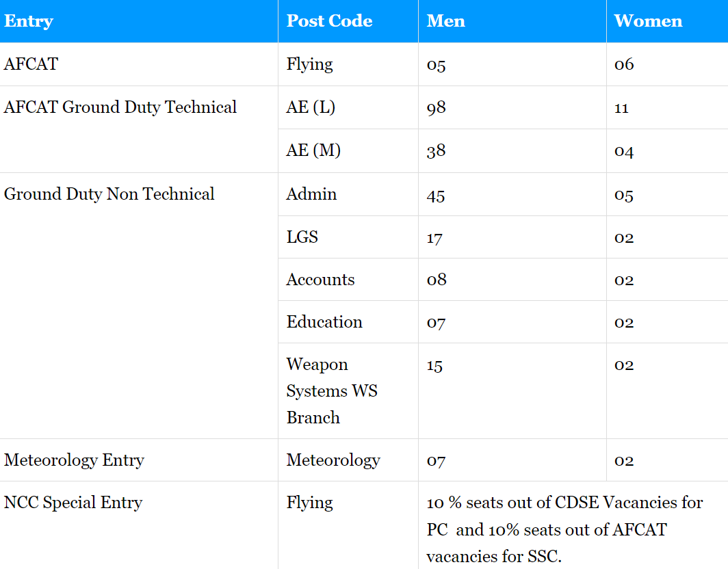The height and width of the screenshot is (569, 728).
Task: Click the LGS post code cell
Action: point(302,237)
